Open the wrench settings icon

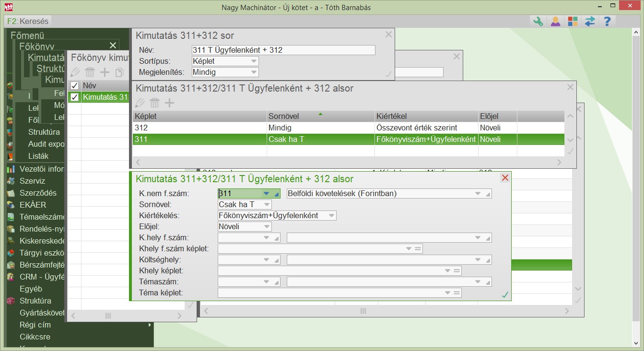click(x=538, y=21)
